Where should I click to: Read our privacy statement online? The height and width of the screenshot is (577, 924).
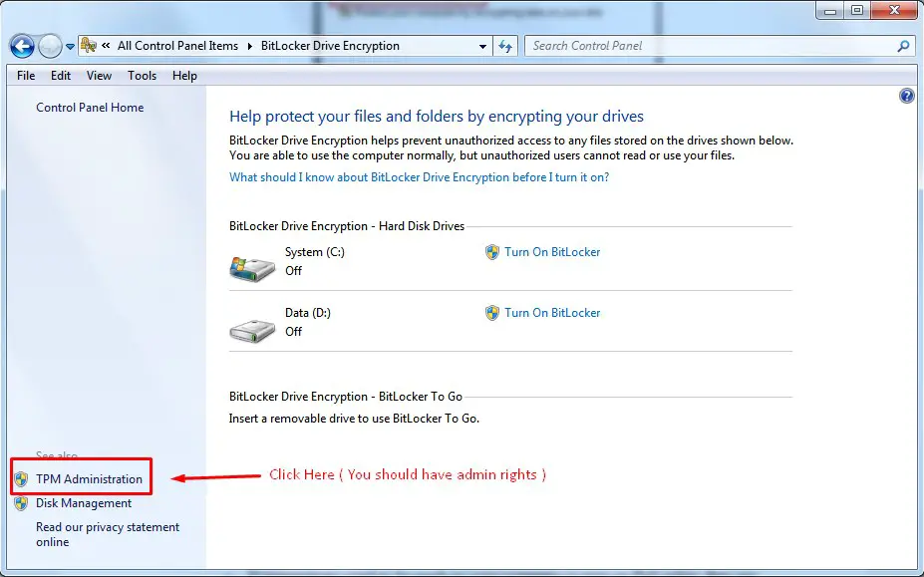(x=108, y=534)
